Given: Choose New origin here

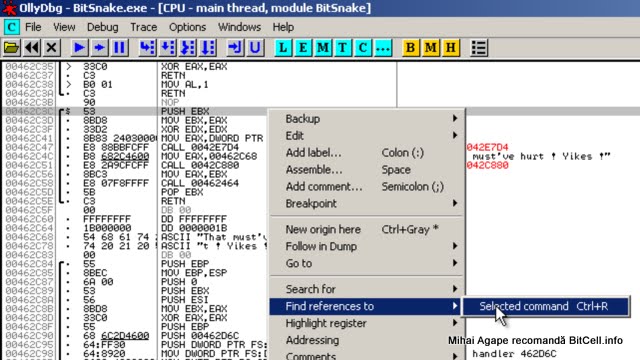Looking at the screenshot, I should 367,229.
